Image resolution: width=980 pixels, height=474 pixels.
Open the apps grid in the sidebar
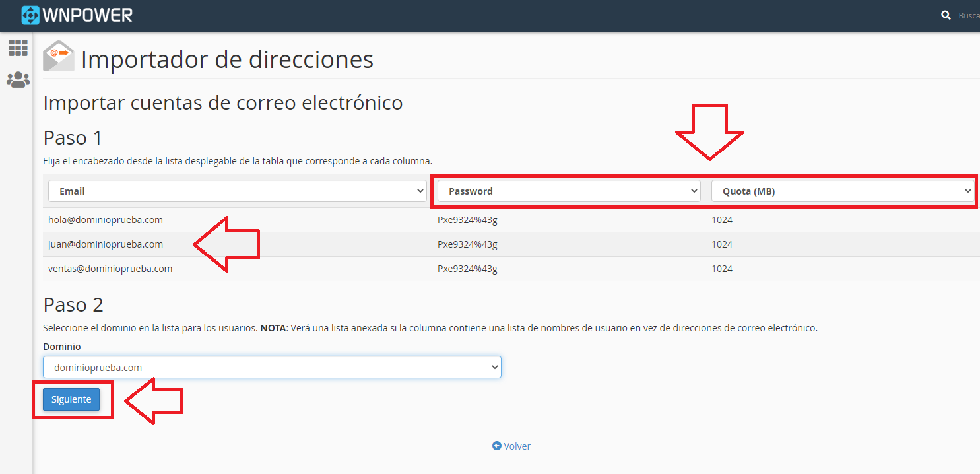[18, 48]
